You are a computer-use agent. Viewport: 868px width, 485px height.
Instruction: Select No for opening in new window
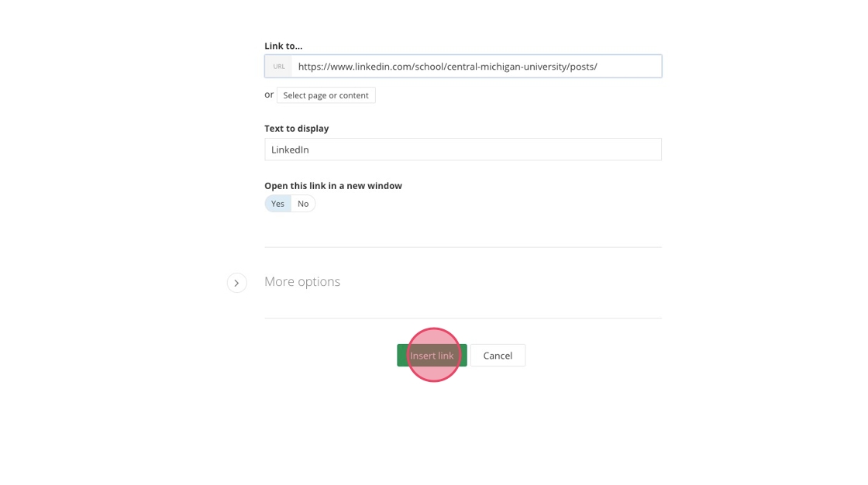coord(303,204)
